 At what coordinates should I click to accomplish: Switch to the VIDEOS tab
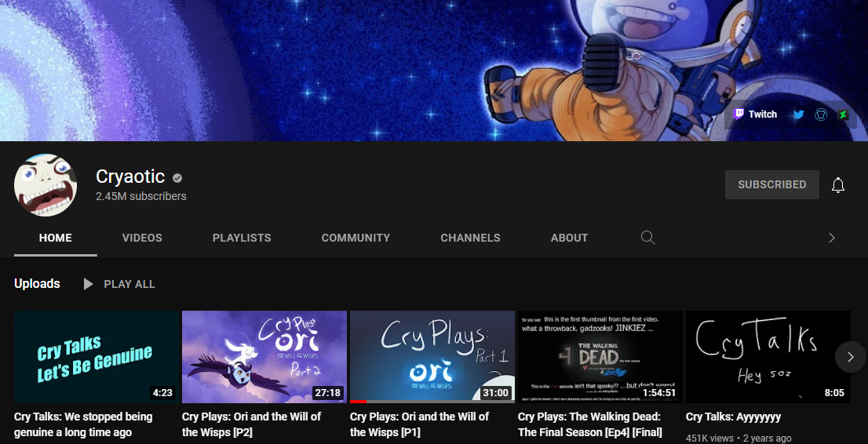pyautogui.click(x=142, y=238)
